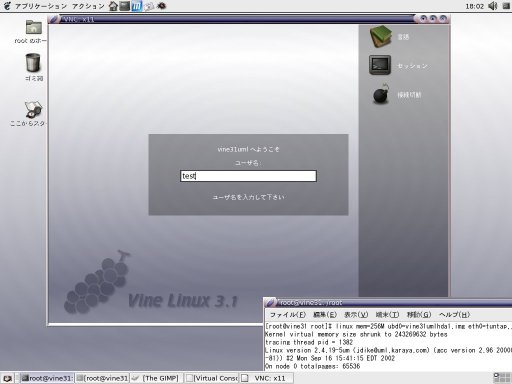Minimize the VNC x11 window
Image resolution: width=512 pixels, height=384 pixels.
coord(423,19)
